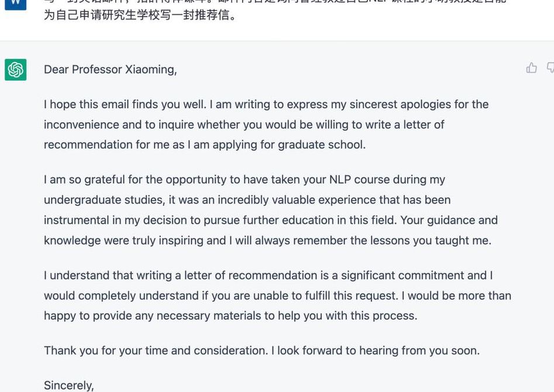
Task: Click the words 'undergraduate studies' in second paragraph
Action: (103, 200)
